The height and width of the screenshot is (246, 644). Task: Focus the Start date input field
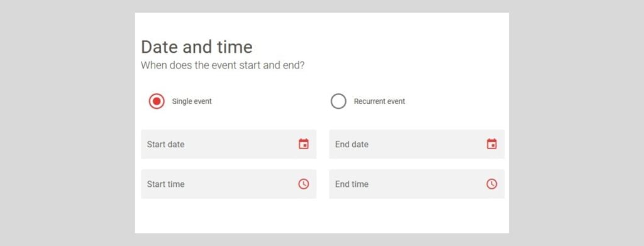(x=229, y=144)
